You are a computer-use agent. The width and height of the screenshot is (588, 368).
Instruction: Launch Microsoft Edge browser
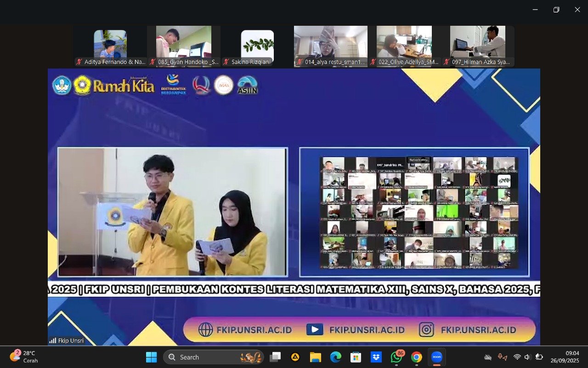(x=335, y=357)
